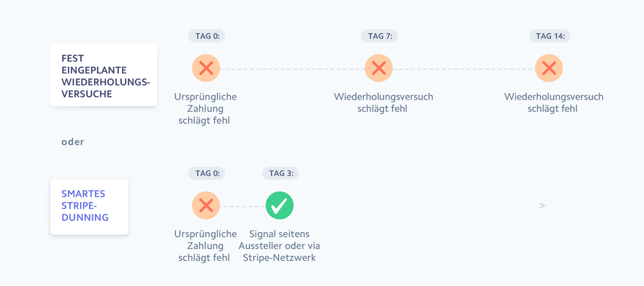Click the failed payment X icon under TAG 7
The image size is (644, 286).
click(x=378, y=68)
